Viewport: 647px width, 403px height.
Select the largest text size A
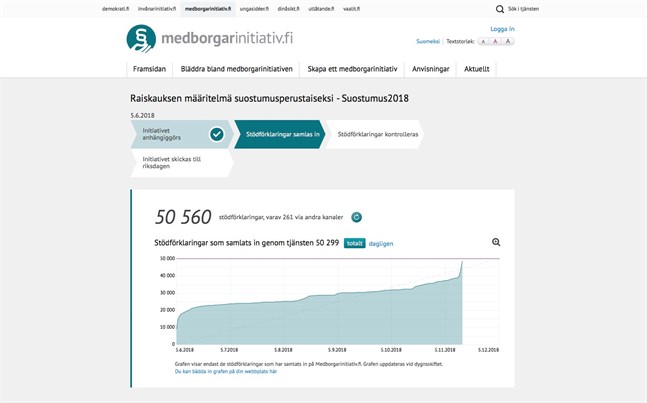[x=508, y=41]
